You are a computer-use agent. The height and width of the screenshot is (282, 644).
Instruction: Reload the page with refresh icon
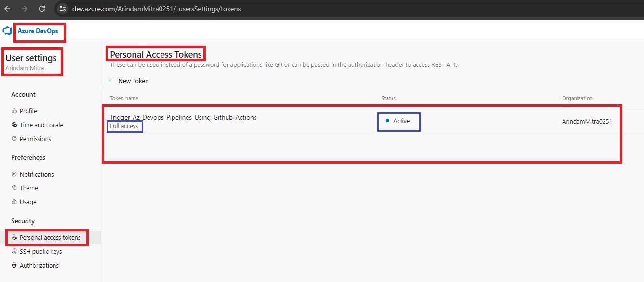(x=42, y=9)
